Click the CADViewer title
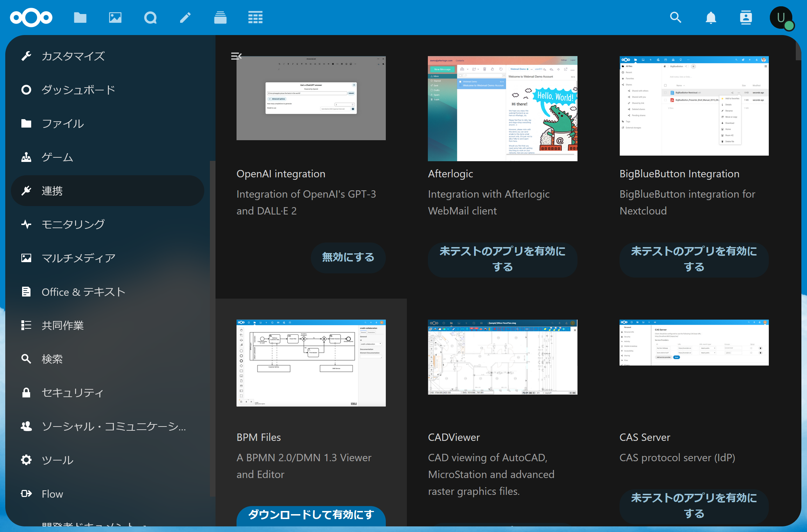 [454, 437]
